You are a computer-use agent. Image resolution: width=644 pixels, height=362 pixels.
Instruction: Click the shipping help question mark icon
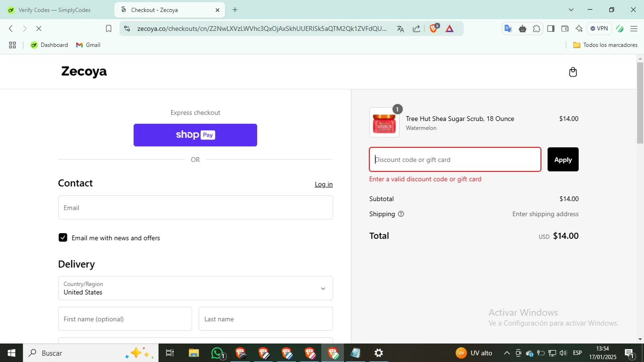401,214
